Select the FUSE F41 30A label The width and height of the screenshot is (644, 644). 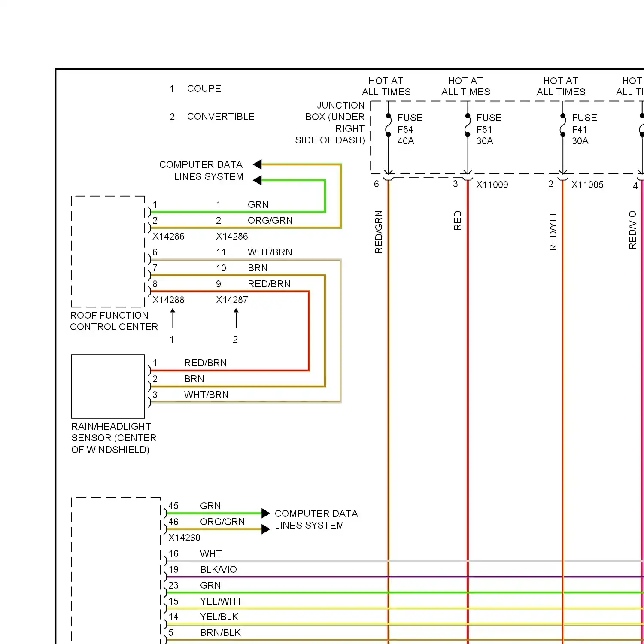584,129
